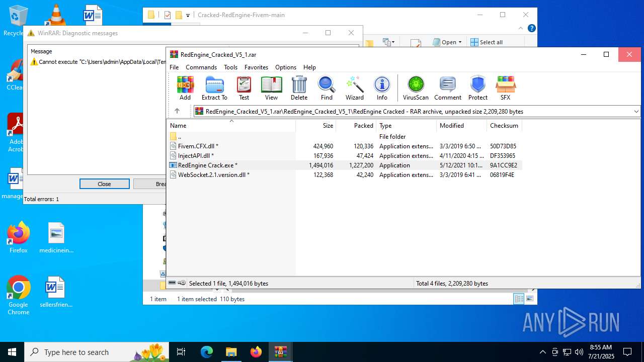Open the Firefox desktop shortcut

coord(19,237)
